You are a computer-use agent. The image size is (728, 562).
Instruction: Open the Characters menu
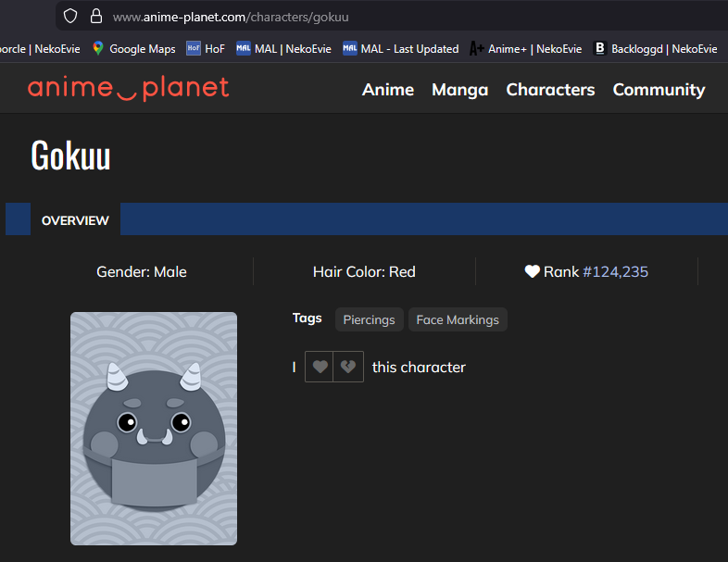point(550,90)
